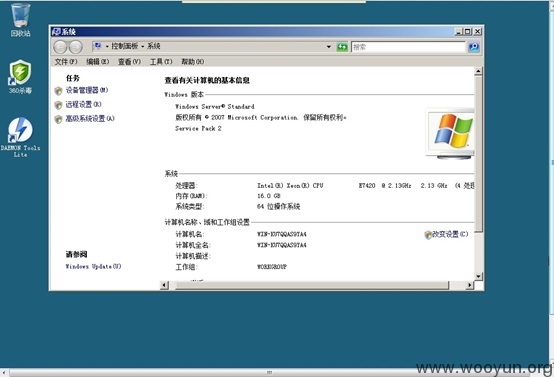Open the 查看(V) menu
The height and width of the screenshot is (377, 554).
pos(129,61)
